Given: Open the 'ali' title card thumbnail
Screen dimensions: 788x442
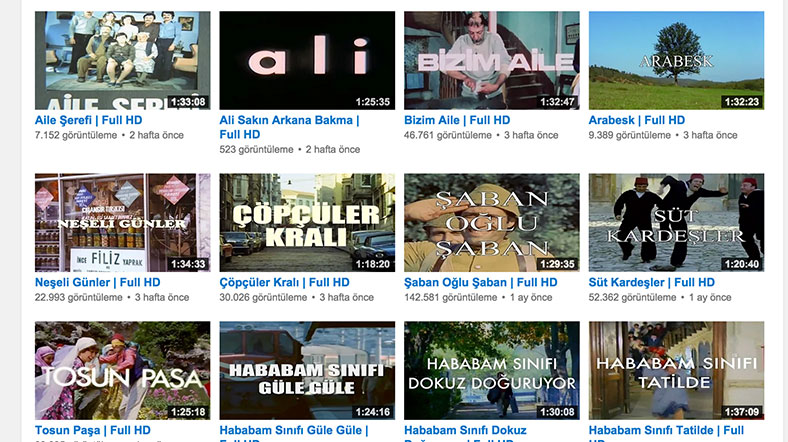Looking at the screenshot, I should [307, 60].
